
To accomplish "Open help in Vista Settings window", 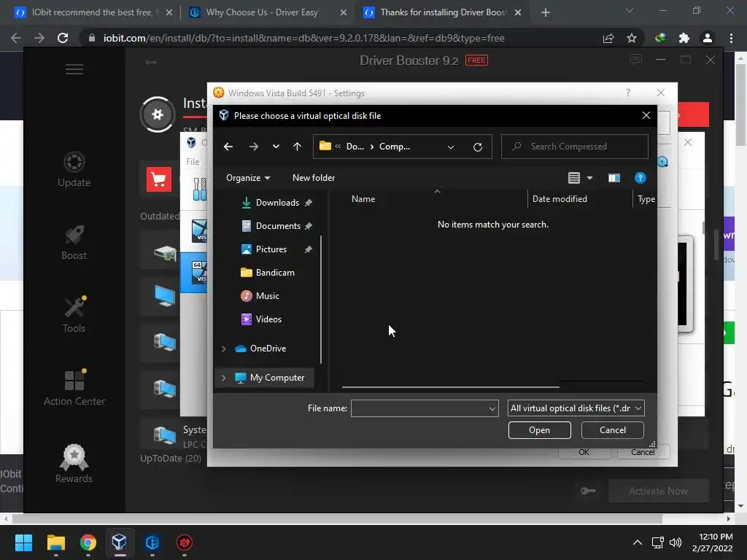I will (628, 93).
